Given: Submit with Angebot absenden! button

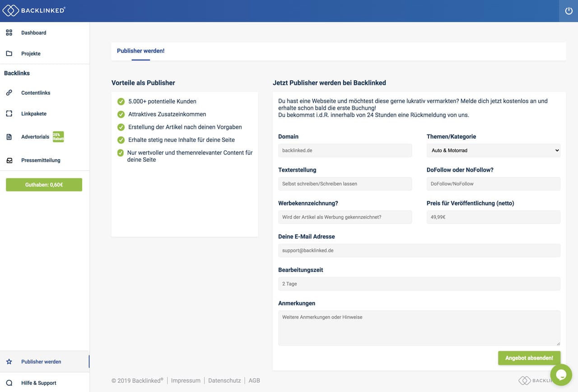Looking at the screenshot, I should [529, 358].
